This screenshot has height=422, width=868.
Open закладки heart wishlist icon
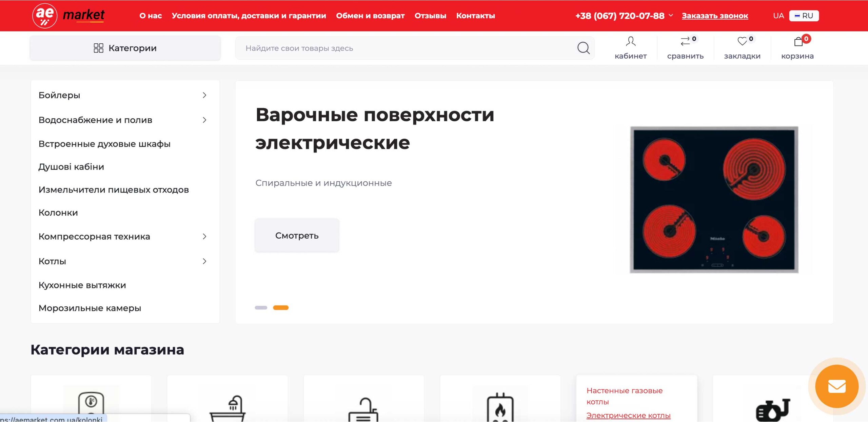click(742, 42)
